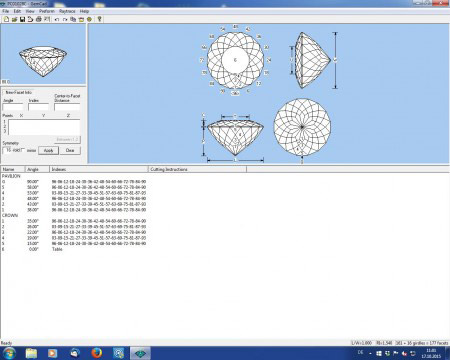Click the toolbar icon left of Print
The width and height of the screenshot is (450, 360).
coord(30,19)
